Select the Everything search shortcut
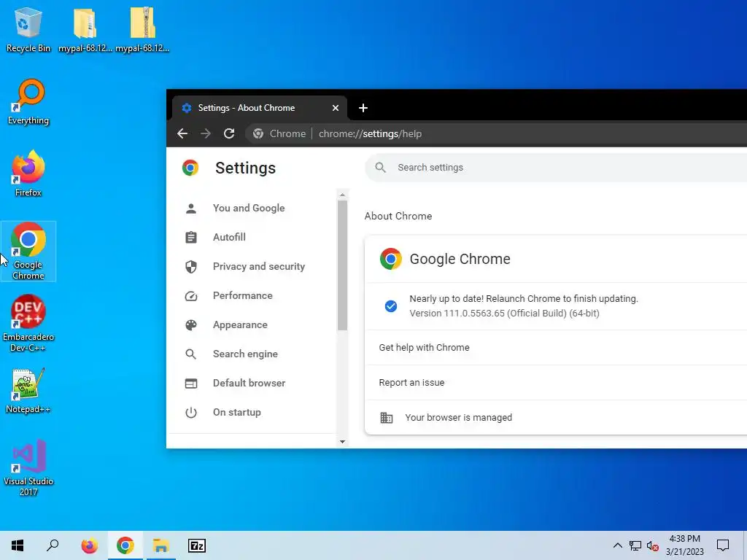This screenshot has width=747, height=560. (x=28, y=101)
